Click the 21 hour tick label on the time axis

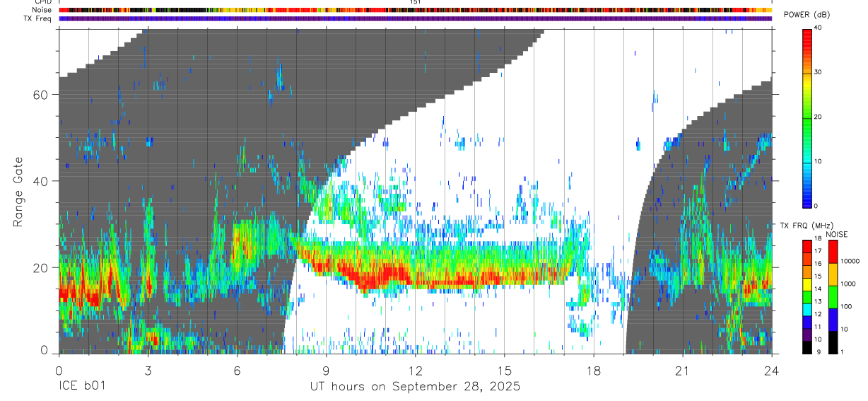[683, 371]
